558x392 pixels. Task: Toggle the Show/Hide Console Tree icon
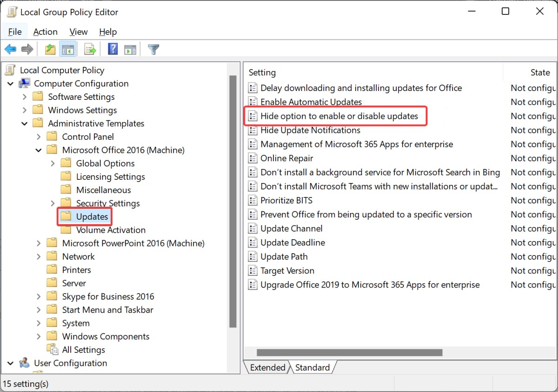[68, 49]
